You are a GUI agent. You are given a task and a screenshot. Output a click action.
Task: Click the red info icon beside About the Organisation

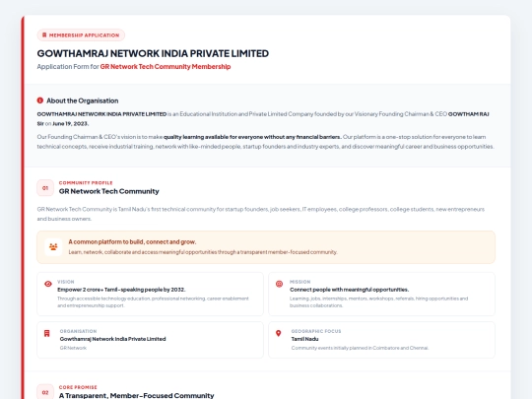[40, 100]
